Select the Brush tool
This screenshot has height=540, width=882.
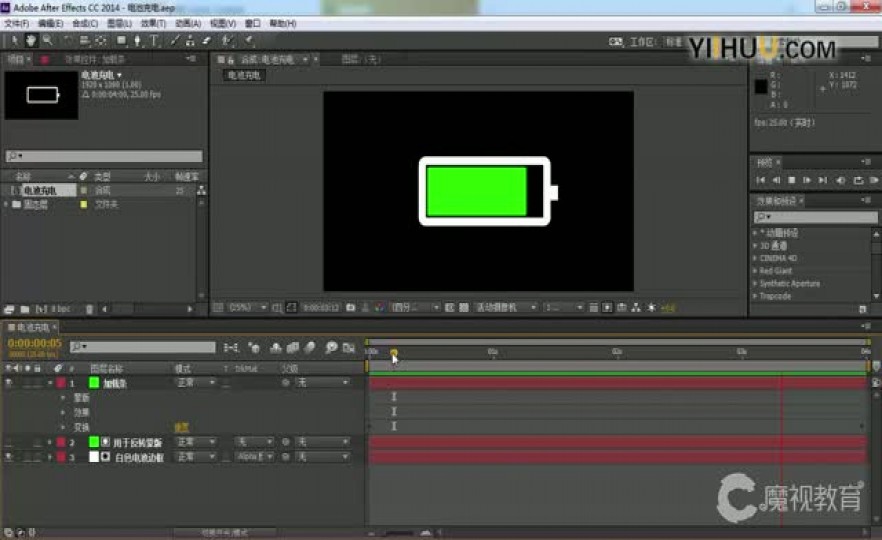point(175,40)
